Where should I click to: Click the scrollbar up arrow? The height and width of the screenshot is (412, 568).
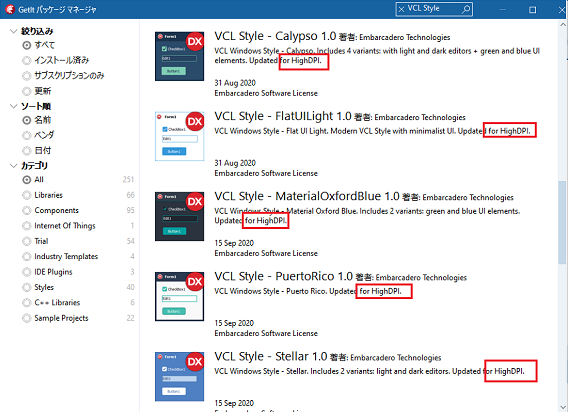[563, 24]
